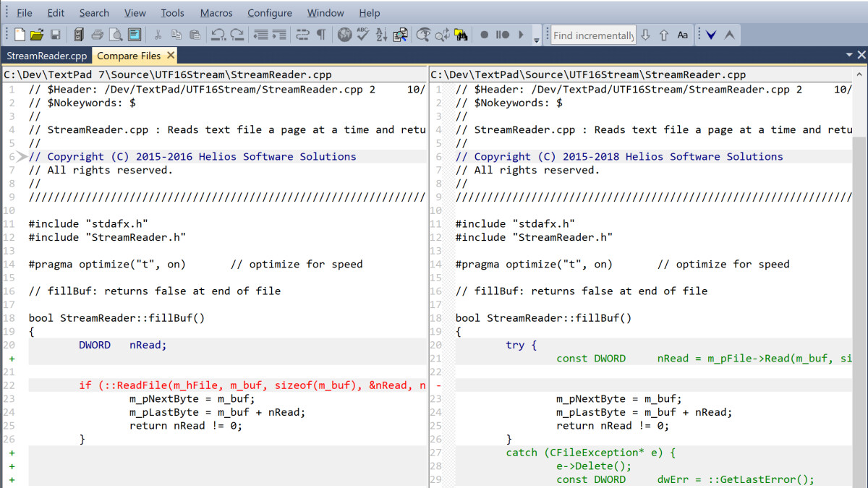Redo the last undone edit
The image size is (868, 488).
click(x=237, y=35)
